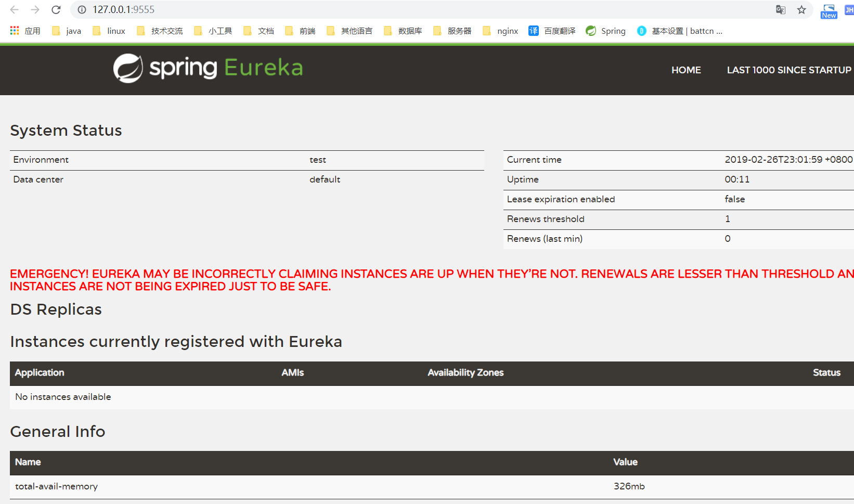Open the java bookmark folder
Viewport: 854px width, 504px height.
[x=67, y=31]
